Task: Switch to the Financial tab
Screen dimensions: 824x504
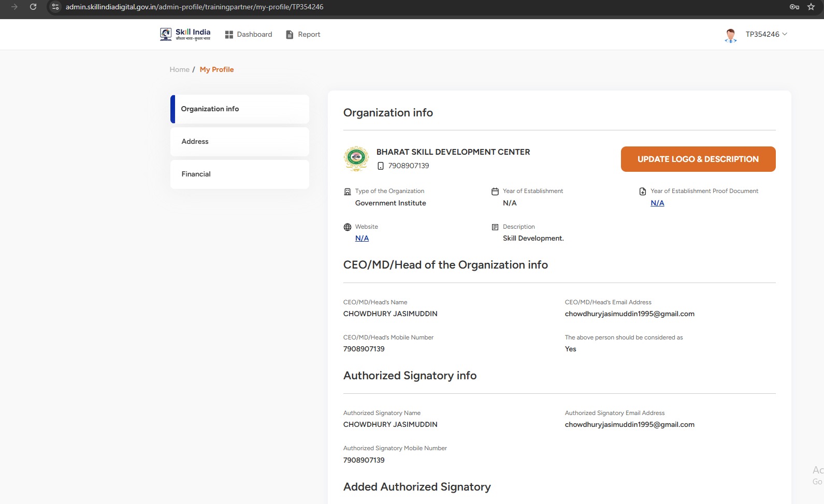Action: [x=240, y=174]
